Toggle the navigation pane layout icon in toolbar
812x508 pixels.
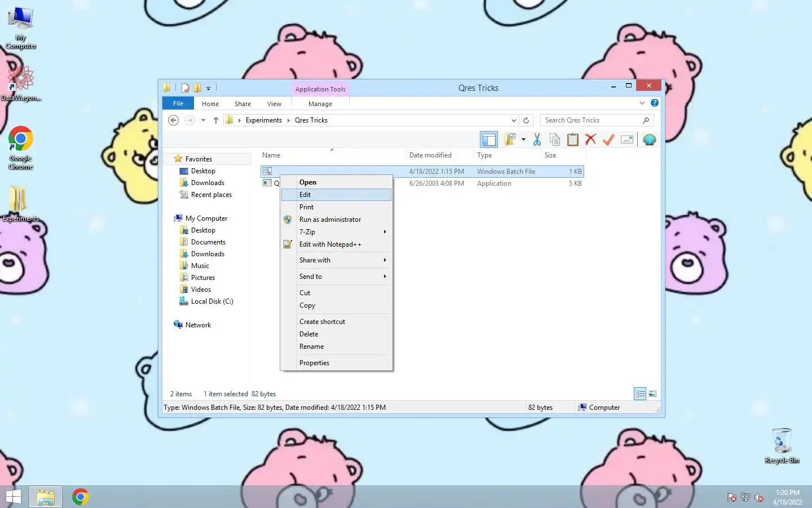(x=489, y=139)
